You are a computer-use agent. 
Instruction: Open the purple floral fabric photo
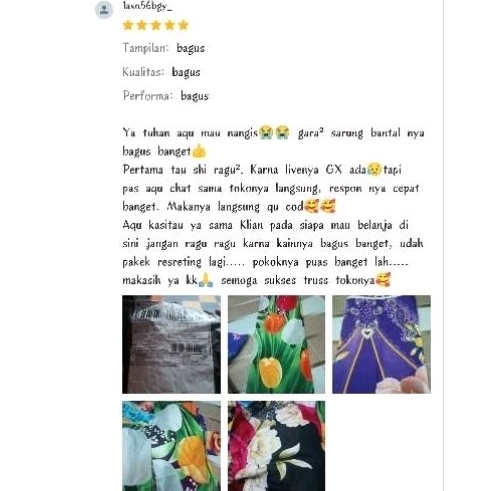(x=381, y=344)
